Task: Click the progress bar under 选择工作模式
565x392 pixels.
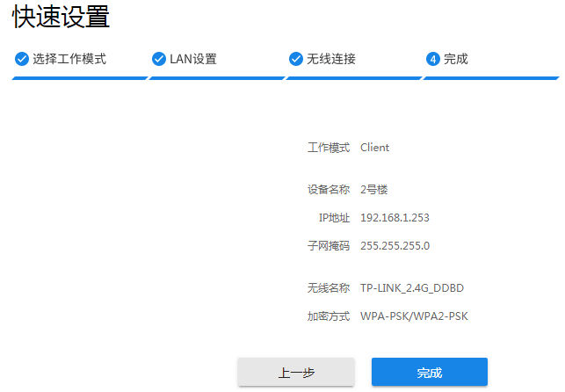Action: (x=79, y=77)
